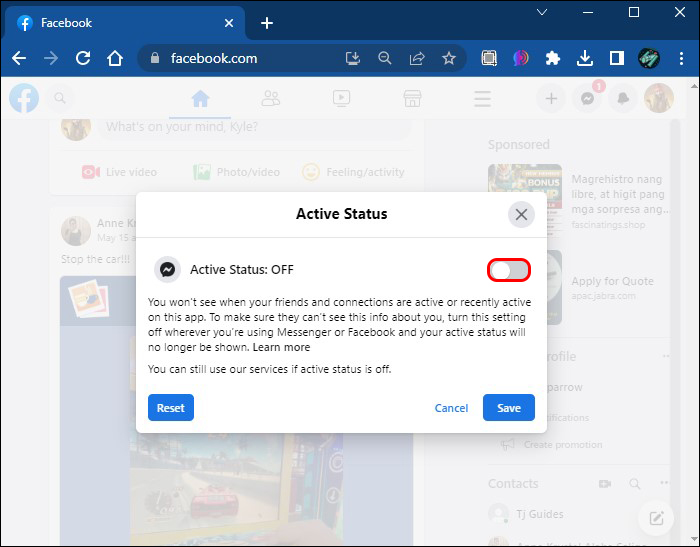Viewport: 700px width, 547px height.
Task: Click the Facebook Create plus button
Action: click(x=551, y=98)
